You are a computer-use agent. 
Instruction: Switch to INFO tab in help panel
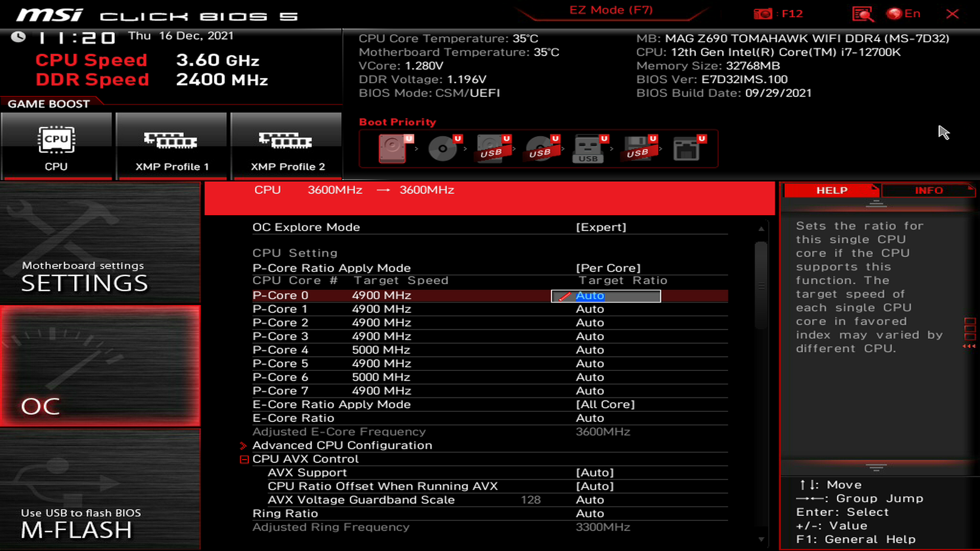(928, 190)
